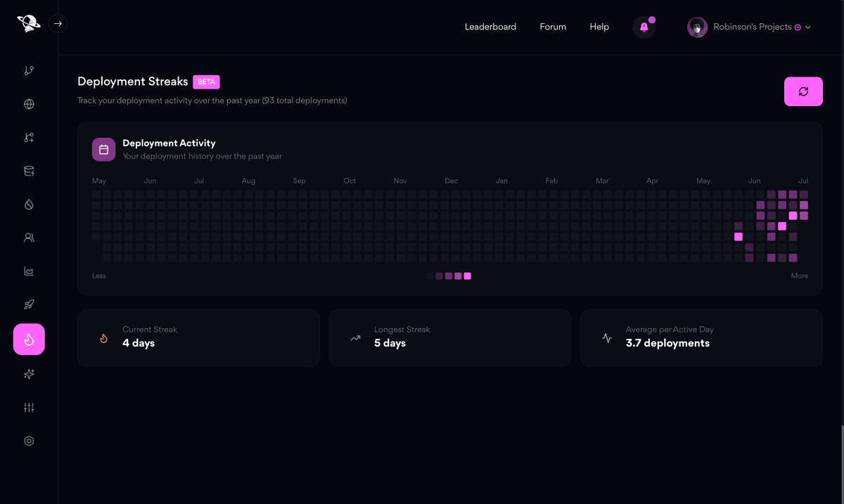The width and height of the screenshot is (844, 504).
Task: Click the rocket icon in sidebar
Action: (x=29, y=304)
